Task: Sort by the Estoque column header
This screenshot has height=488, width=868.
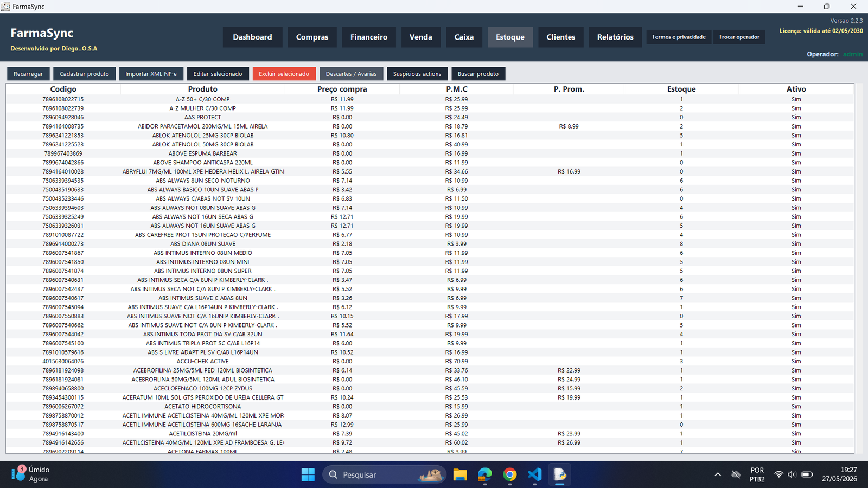Action: tap(681, 89)
